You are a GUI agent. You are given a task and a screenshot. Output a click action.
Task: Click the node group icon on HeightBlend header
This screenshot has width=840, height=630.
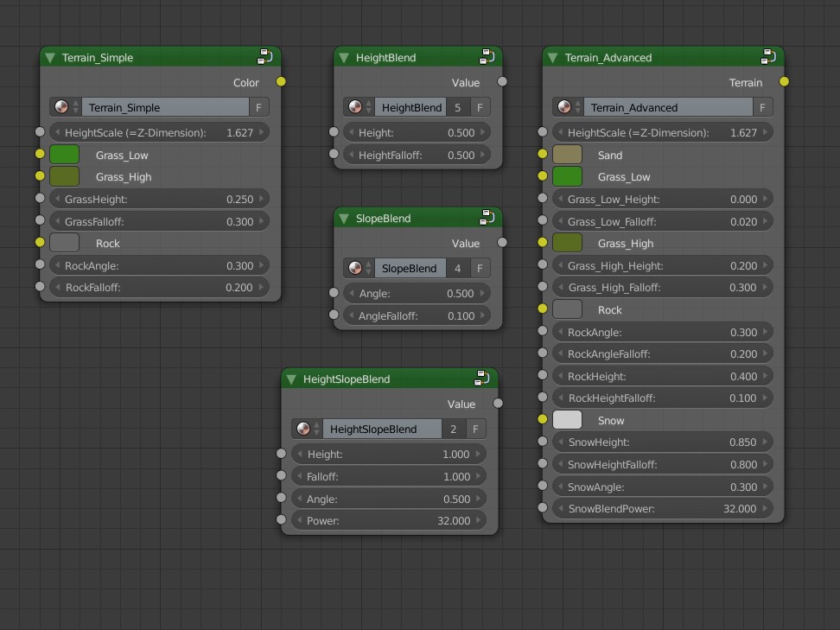click(487, 57)
